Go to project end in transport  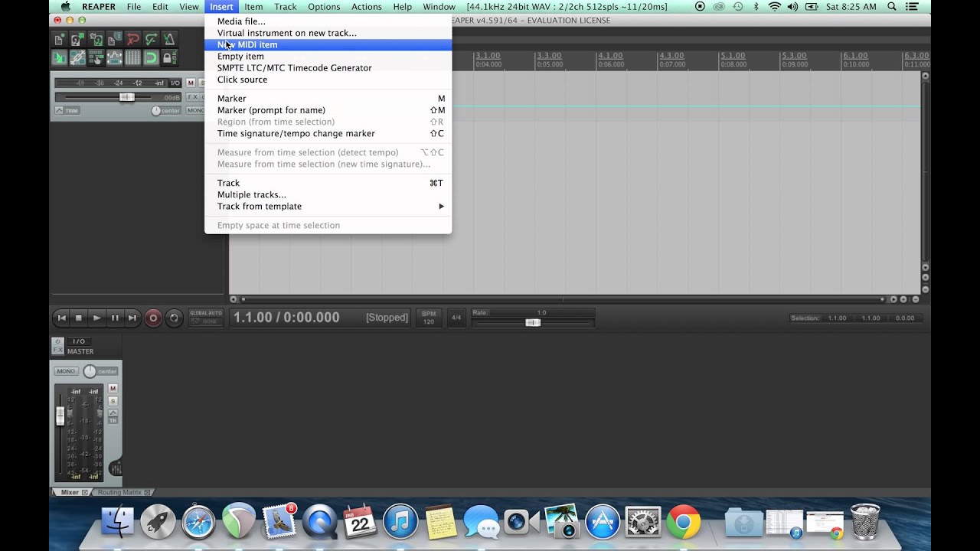[132, 318]
